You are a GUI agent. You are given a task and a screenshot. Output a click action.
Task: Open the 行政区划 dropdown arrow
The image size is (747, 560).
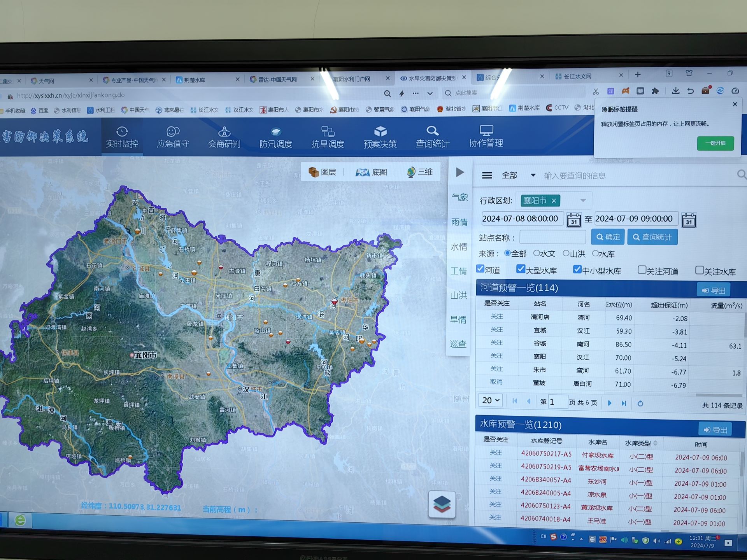(583, 201)
